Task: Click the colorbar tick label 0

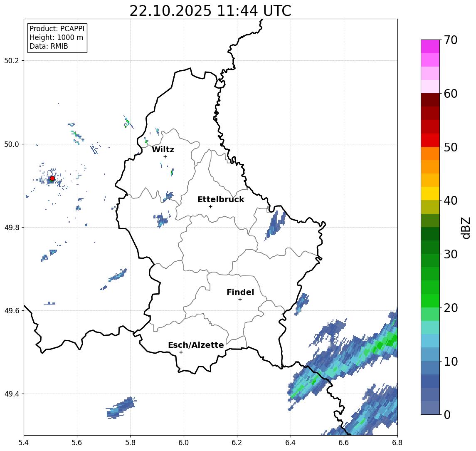Action: (x=447, y=415)
